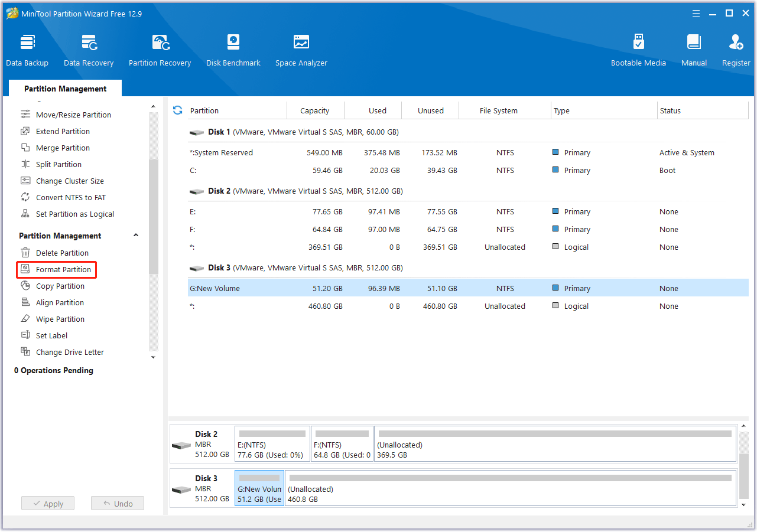The height and width of the screenshot is (532, 757).
Task: Click the Apply button
Action: pyautogui.click(x=48, y=504)
